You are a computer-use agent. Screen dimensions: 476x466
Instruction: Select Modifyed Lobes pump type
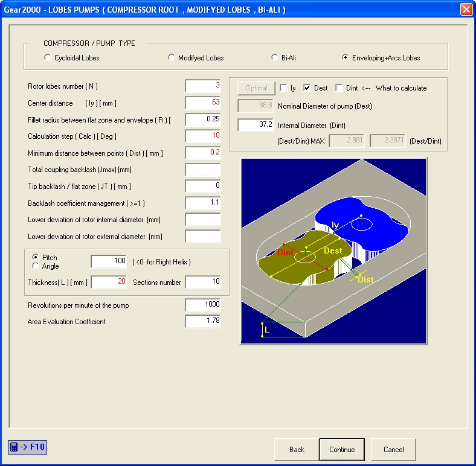point(196,57)
